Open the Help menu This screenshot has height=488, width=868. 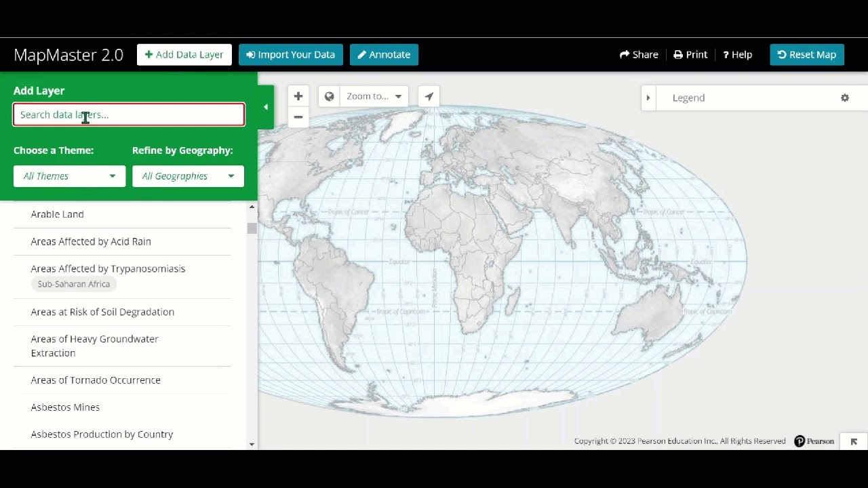click(x=737, y=55)
